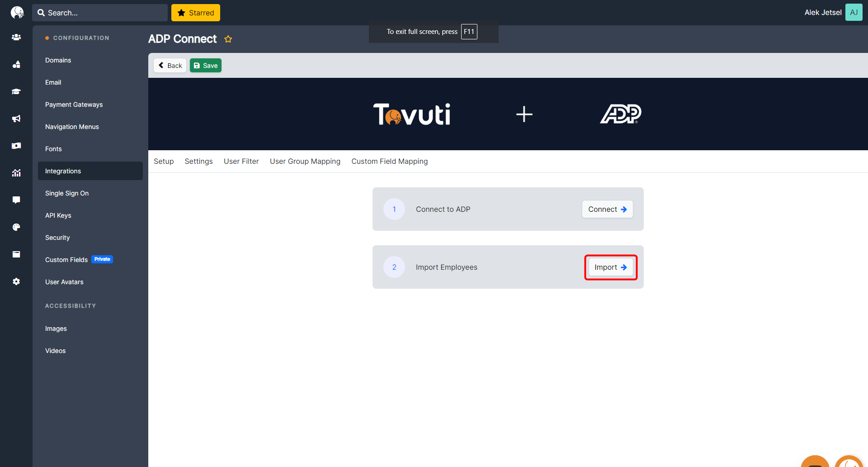Open the graduation cap courses icon
This screenshot has width=868, height=467.
click(16, 91)
